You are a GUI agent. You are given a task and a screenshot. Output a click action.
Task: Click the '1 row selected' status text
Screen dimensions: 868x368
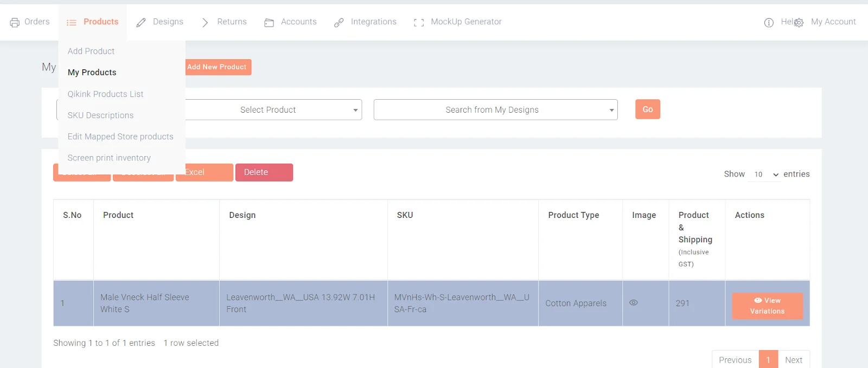pyautogui.click(x=191, y=343)
